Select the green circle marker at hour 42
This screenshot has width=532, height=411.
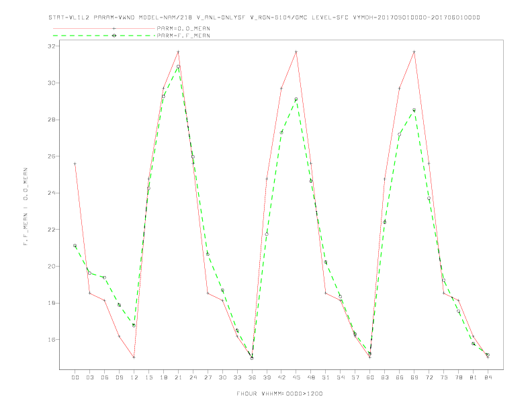click(x=281, y=132)
